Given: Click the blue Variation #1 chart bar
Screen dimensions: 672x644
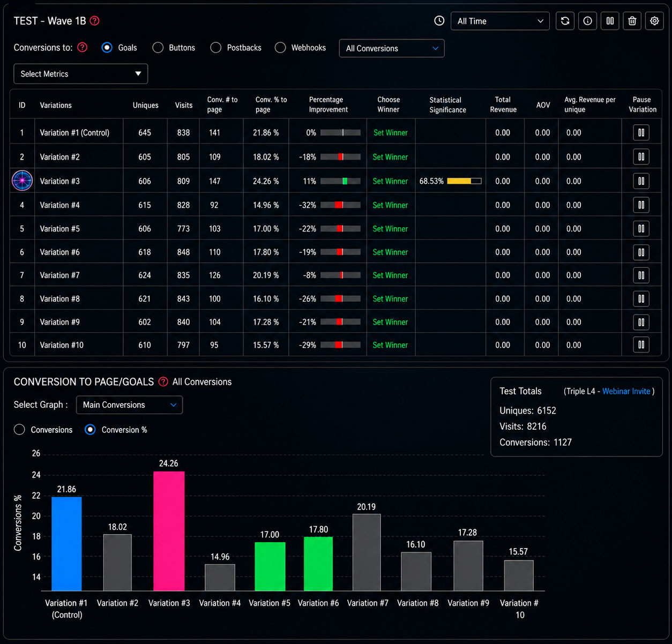Looking at the screenshot, I should [x=66, y=544].
